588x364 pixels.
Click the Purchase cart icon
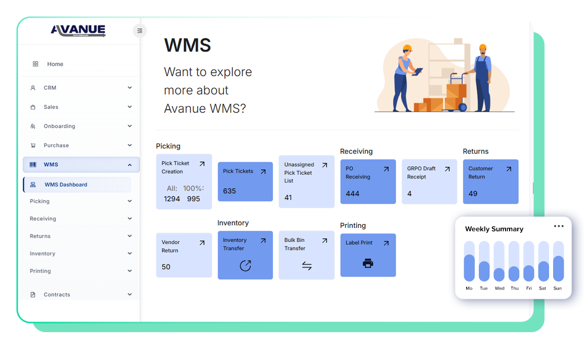(x=33, y=146)
